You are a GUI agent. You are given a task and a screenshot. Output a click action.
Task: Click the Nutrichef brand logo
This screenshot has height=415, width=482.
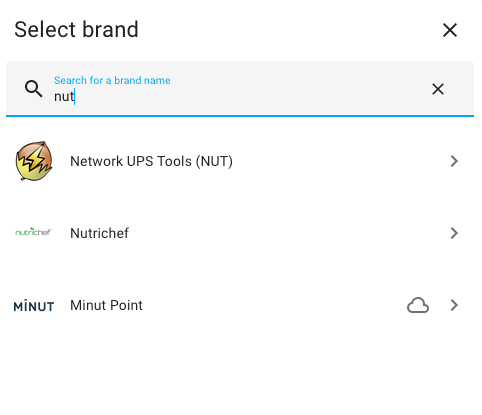click(34, 232)
